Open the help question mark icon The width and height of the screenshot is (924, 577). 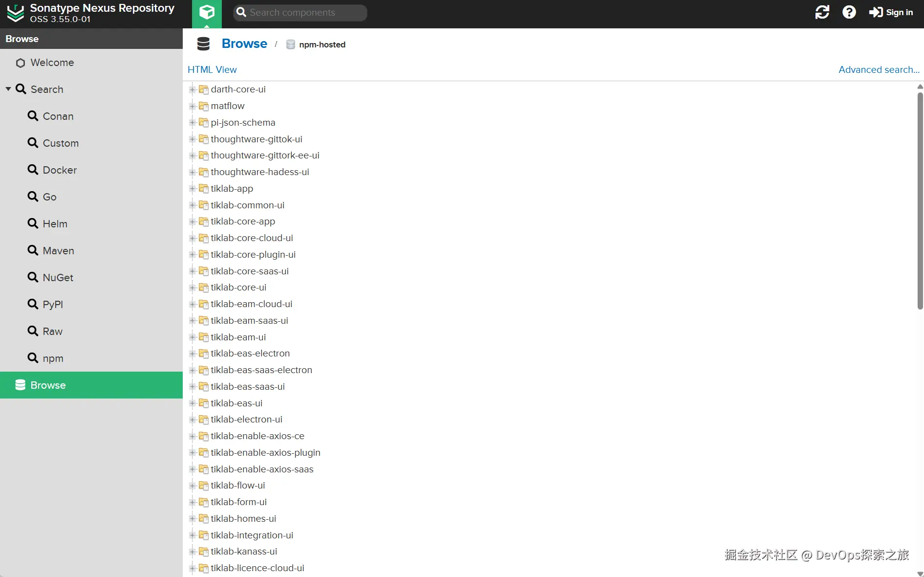click(x=849, y=12)
